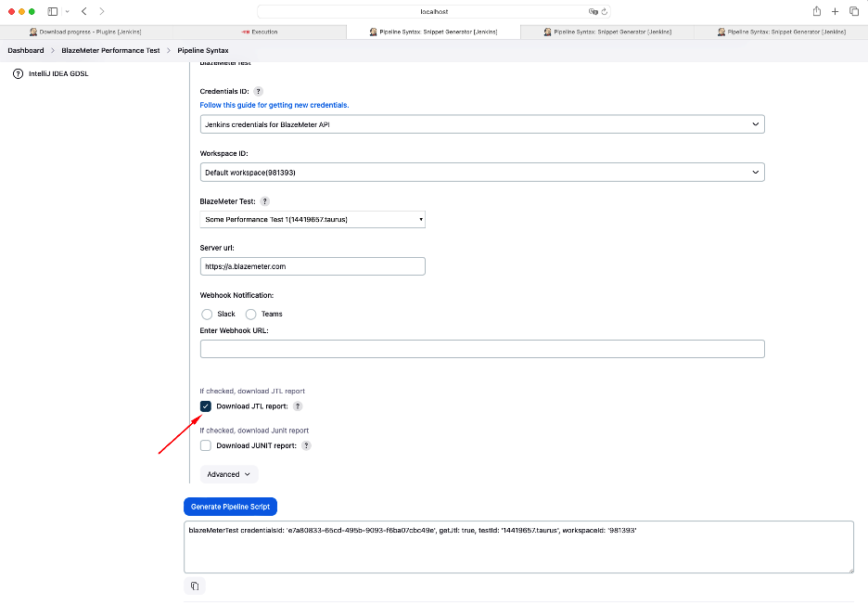The height and width of the screenshot is (605, 868).
Task: Open IntelliJ IDEA GDSL sidebar link
Action: (58, 73)
